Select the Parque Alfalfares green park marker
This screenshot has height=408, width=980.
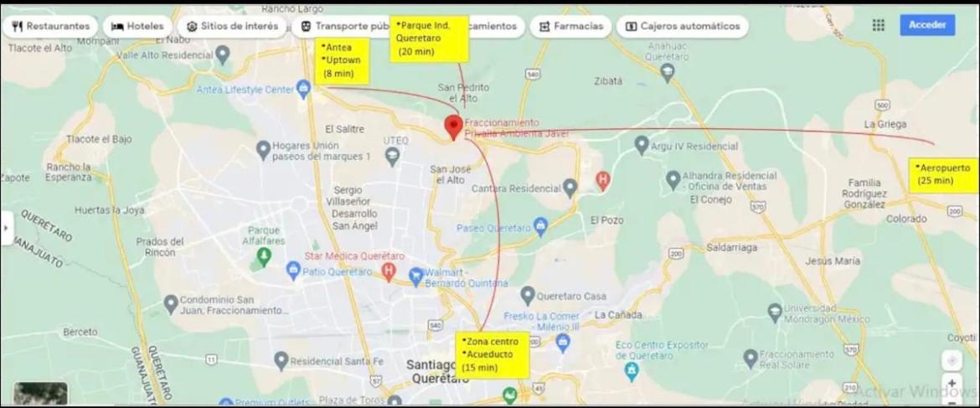(x=265, y=257)
